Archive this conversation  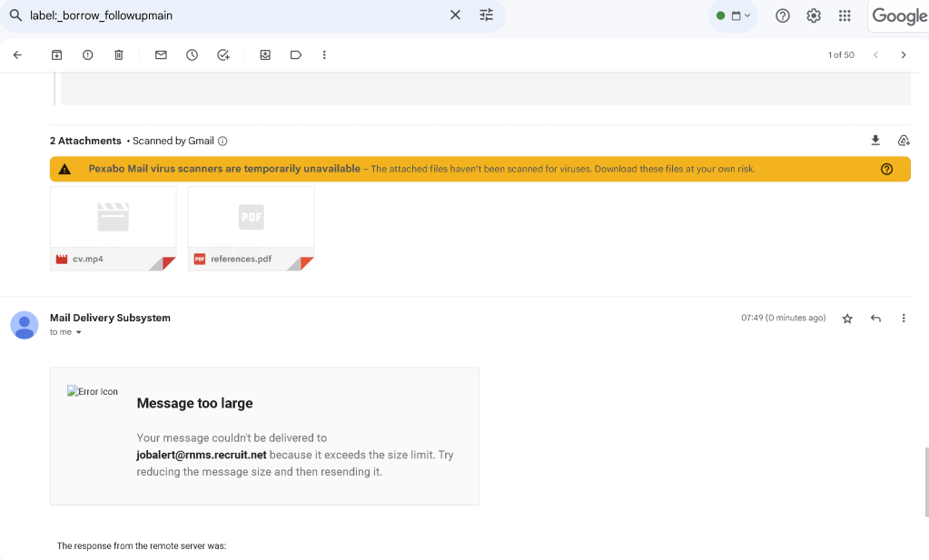click(x=57, y=55)
